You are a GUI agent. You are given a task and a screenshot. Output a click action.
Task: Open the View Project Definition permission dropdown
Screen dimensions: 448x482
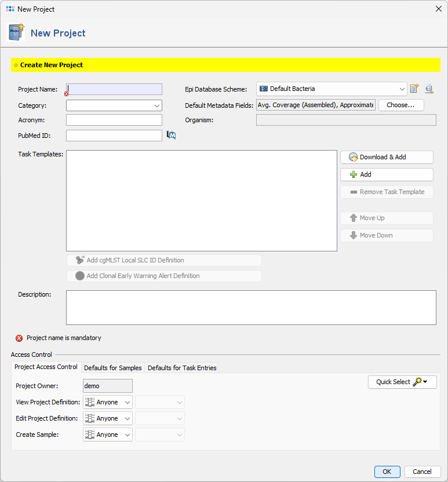(107, 401)
